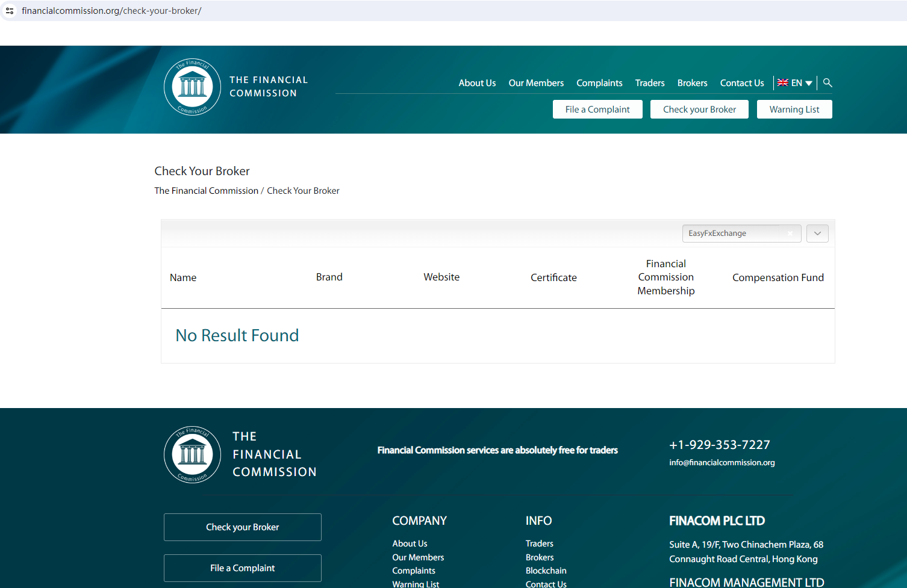Click the search magnifier icon in header

coord(828,83)
